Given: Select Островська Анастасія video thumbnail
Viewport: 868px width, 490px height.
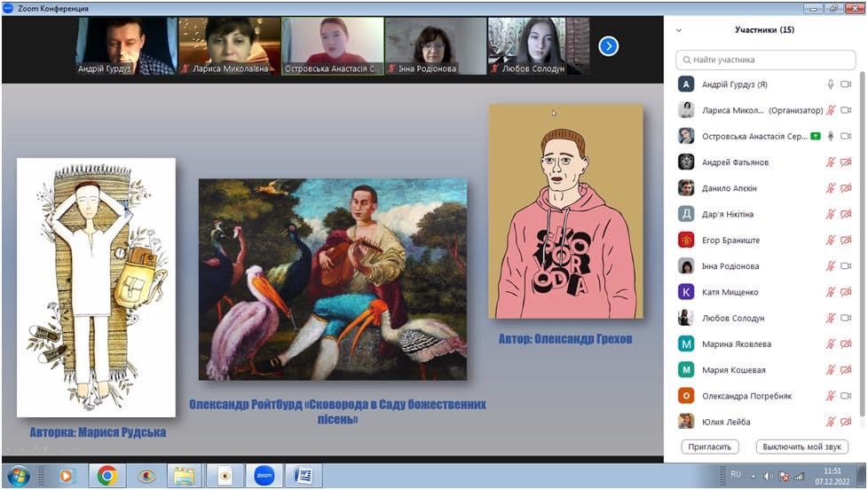Looking at the screenshot, I should click(x=333, y=46).
